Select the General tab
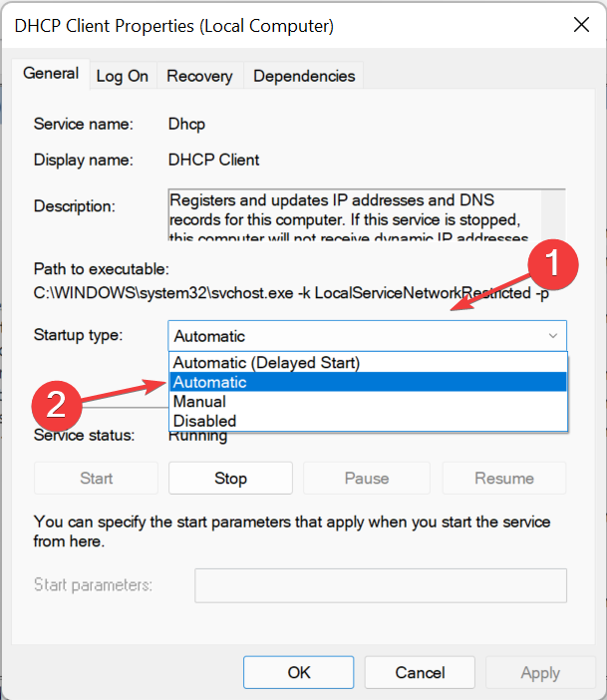The width and height of the screenshot is (607, 700). [51, 74]
